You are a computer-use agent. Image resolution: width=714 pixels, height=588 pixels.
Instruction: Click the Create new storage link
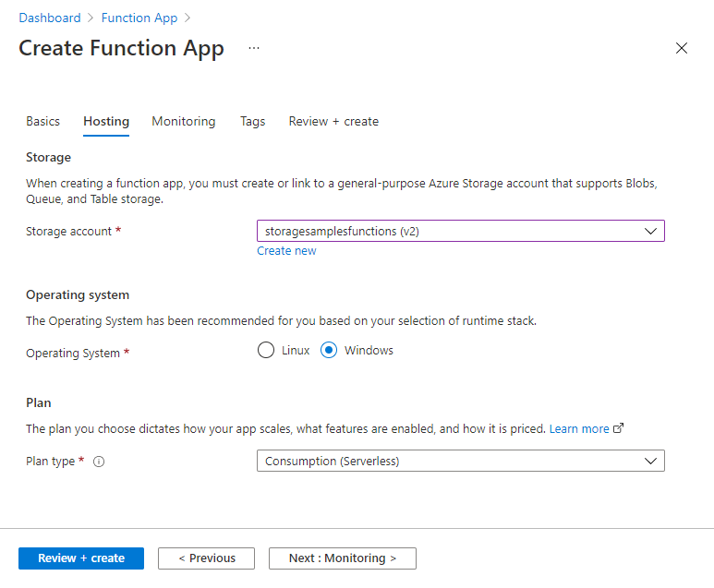pyautogui.click(x=286, y=251)
